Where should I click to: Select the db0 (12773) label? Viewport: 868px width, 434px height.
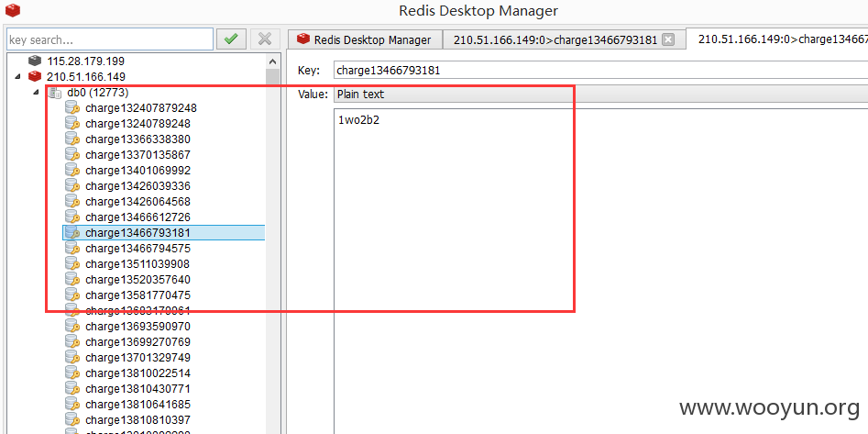[97, 93]
